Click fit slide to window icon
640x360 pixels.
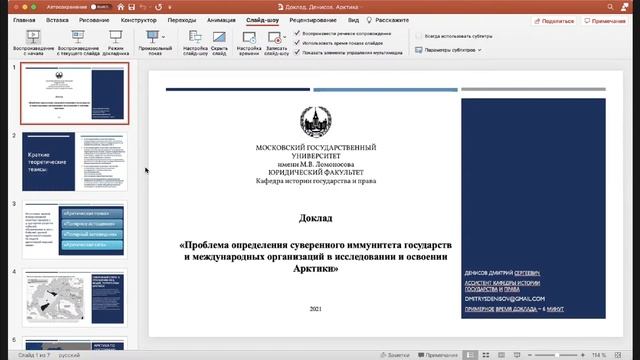coord(618,355)
